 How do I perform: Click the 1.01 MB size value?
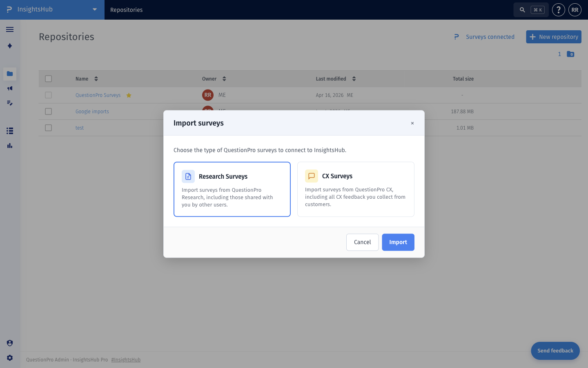click(x=465, y=128)
